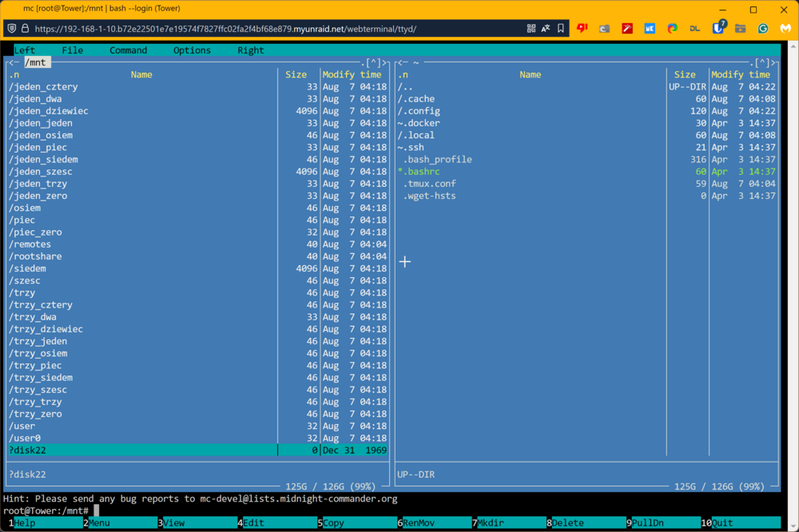
Task: Open the Right menu
Action: pos(251,50)
